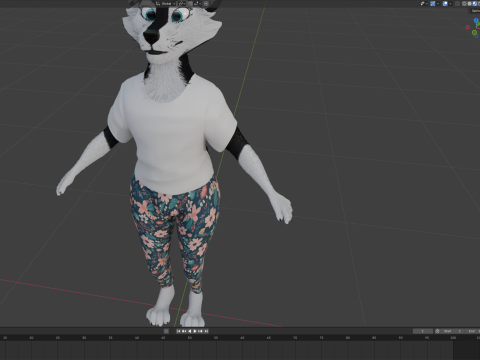Click the dark blue negative Z gizmo circle
The width and height of the screenshot is (480, 360).
476,36
